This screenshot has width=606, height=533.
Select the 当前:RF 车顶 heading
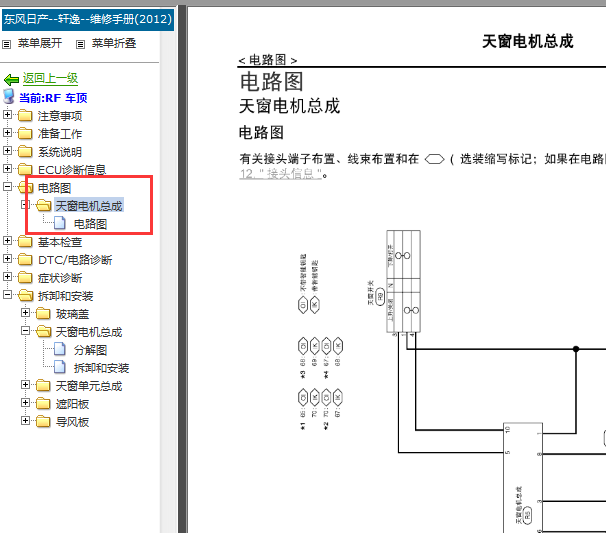[x=53, y=98]
